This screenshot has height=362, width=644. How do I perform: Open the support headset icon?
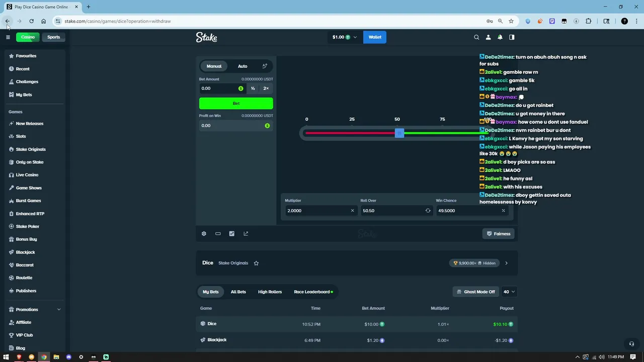pyautogui.click(x=631, y=344)
